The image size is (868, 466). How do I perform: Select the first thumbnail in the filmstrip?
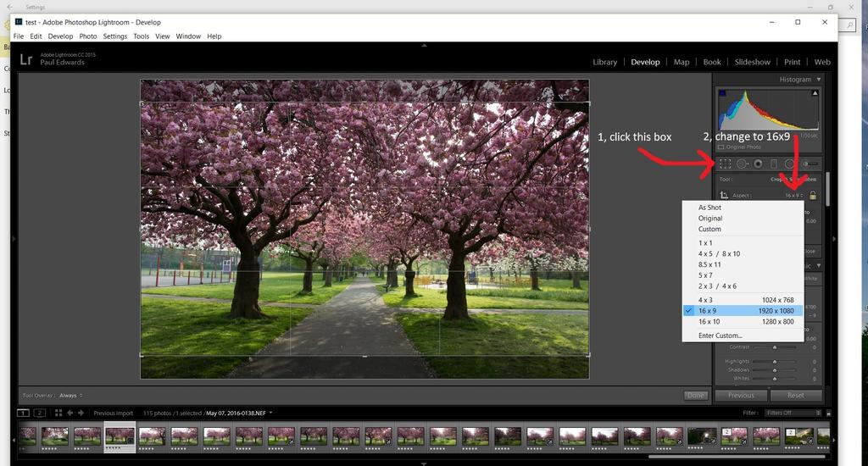[x=28, y=435]
